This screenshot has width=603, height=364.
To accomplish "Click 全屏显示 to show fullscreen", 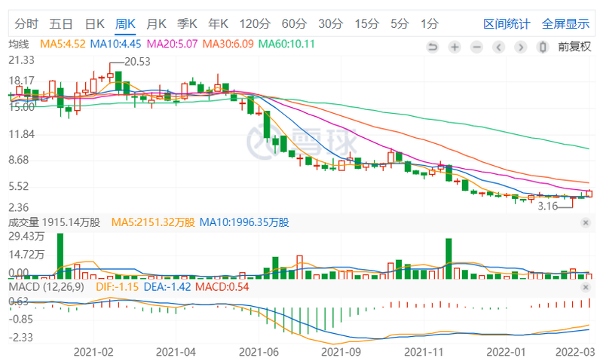I will [x=565, y=24].
